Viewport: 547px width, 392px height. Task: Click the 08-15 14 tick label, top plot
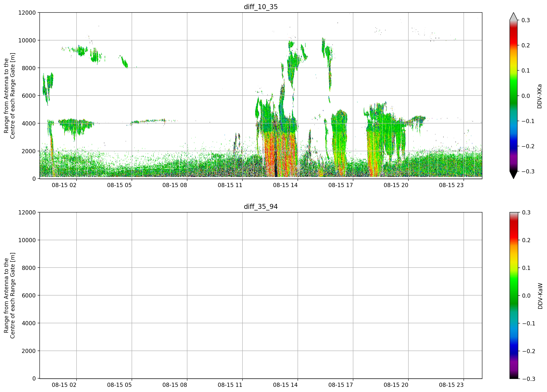[285, 185]
